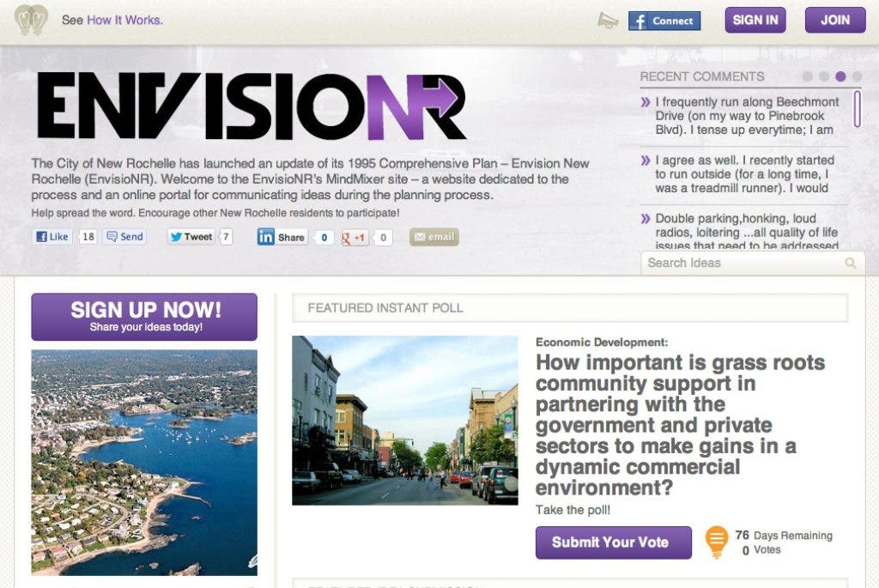Share the page on LinkedIn
879x588 pixels.
click(x=282, y=238)
